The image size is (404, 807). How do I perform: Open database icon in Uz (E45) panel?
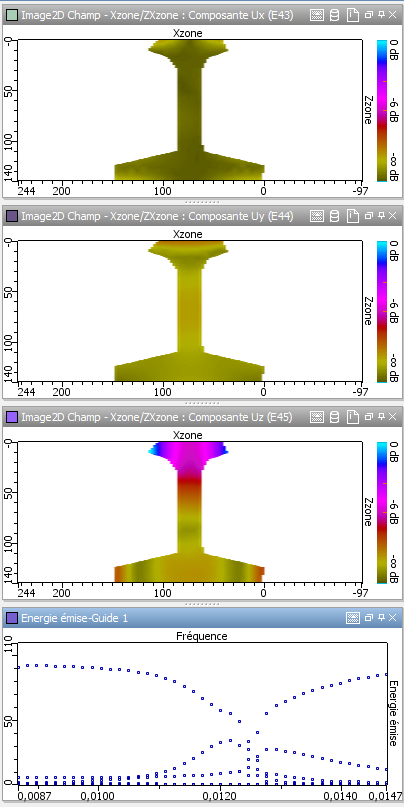(334, 417)
